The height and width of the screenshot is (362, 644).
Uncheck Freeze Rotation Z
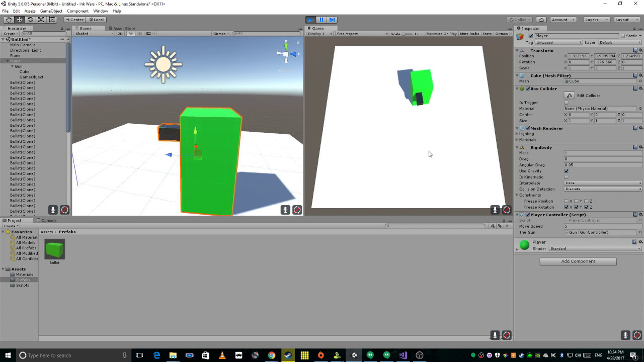[x=587, y=207]
